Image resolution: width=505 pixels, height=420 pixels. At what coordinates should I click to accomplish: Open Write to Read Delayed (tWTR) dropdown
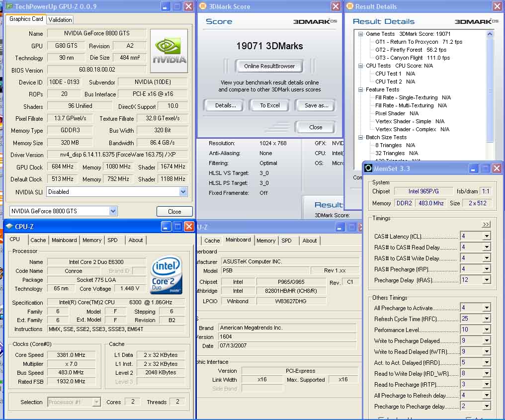tap(487, 351)
